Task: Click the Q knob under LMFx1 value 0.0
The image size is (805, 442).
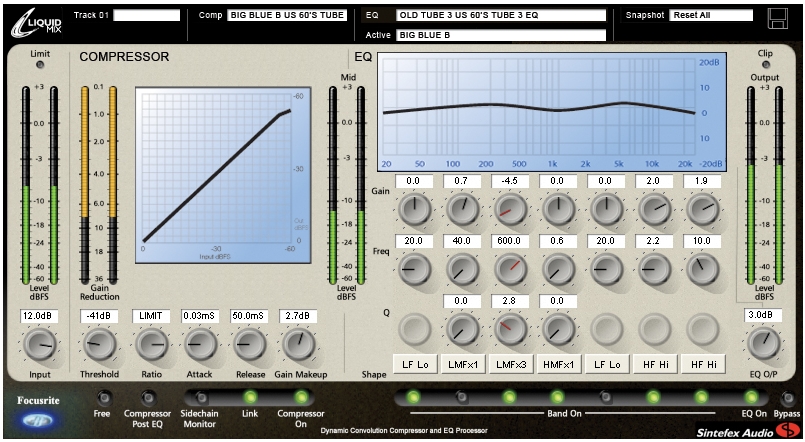Action: pos(463,329)
